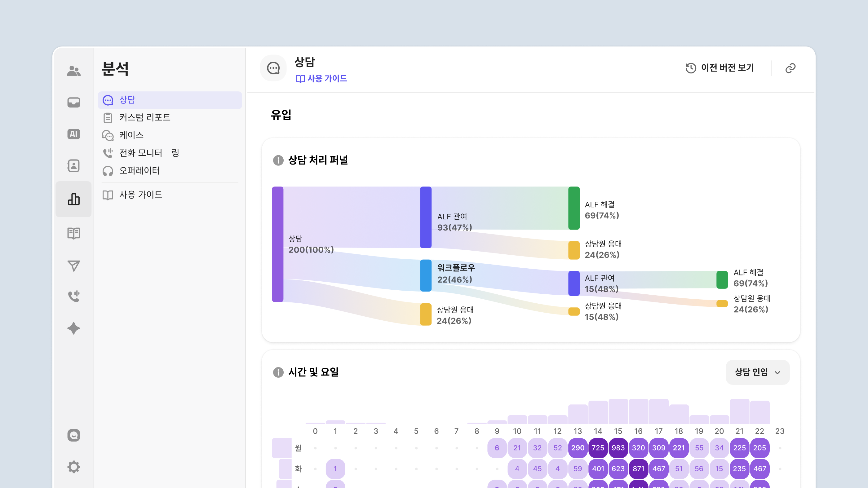Image resolution: width=868 pixels, height=488 pixels.
Task: Open the sparkle star icon in sidebar
Action: pos(73,328)
